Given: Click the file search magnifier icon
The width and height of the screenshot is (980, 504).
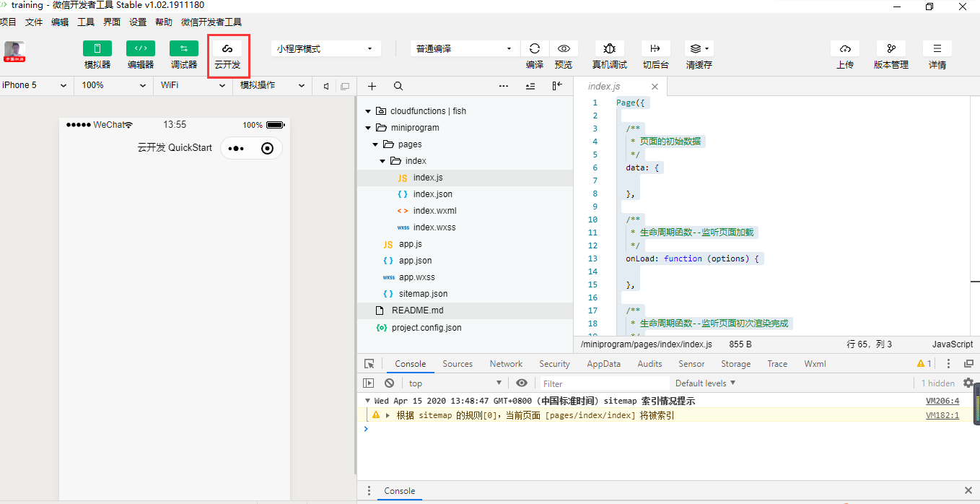Looking at the screenshot, I should coord(398,86).
